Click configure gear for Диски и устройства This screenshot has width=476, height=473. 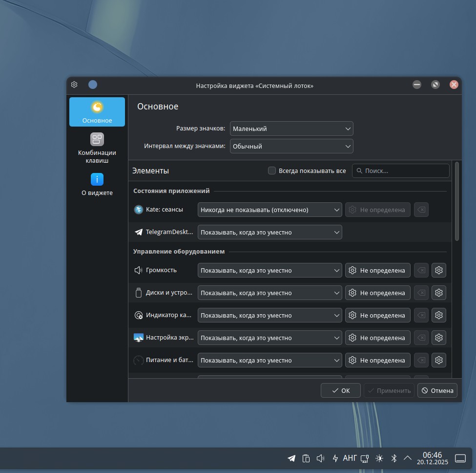tap(439, 293)
